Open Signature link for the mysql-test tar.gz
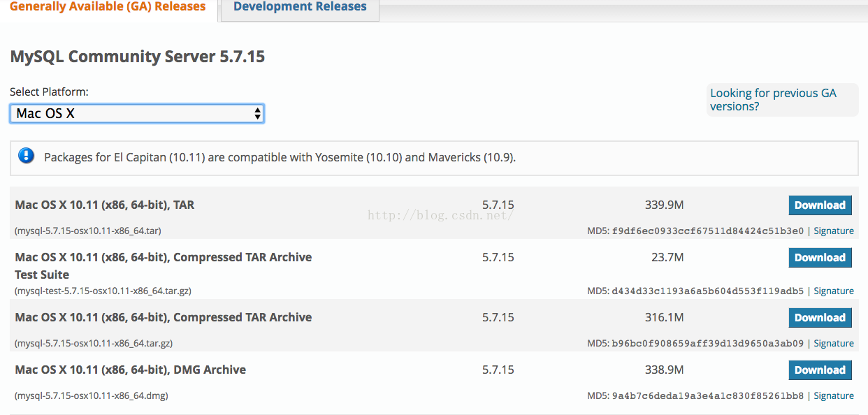The width and height of the screenshot is (868, 415). coord(834,291)
